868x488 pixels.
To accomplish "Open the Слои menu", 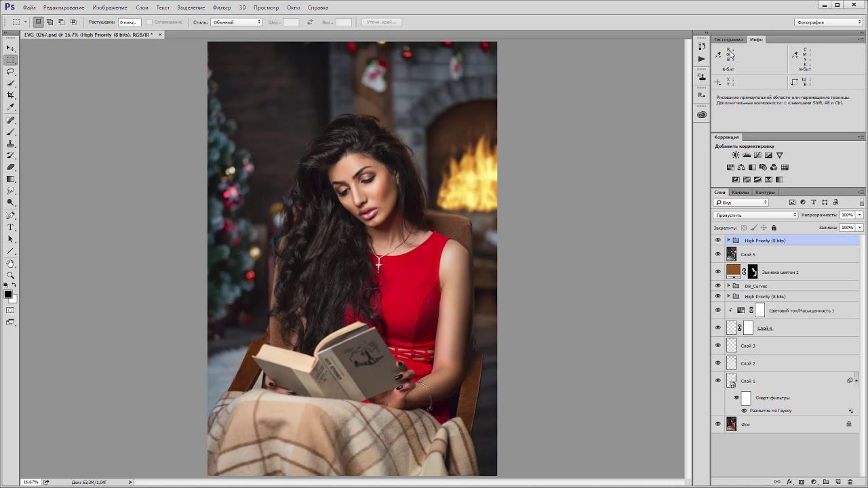I will 142,7.
